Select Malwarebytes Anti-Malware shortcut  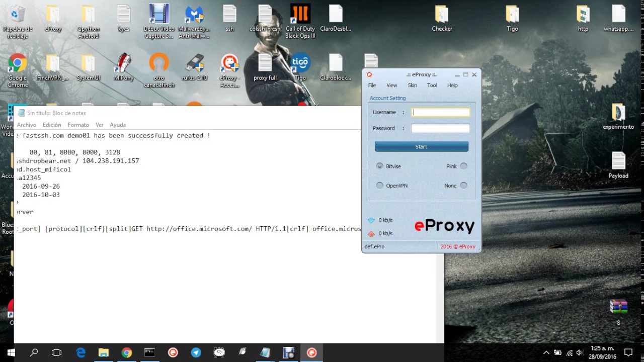[x=194, y=22]
